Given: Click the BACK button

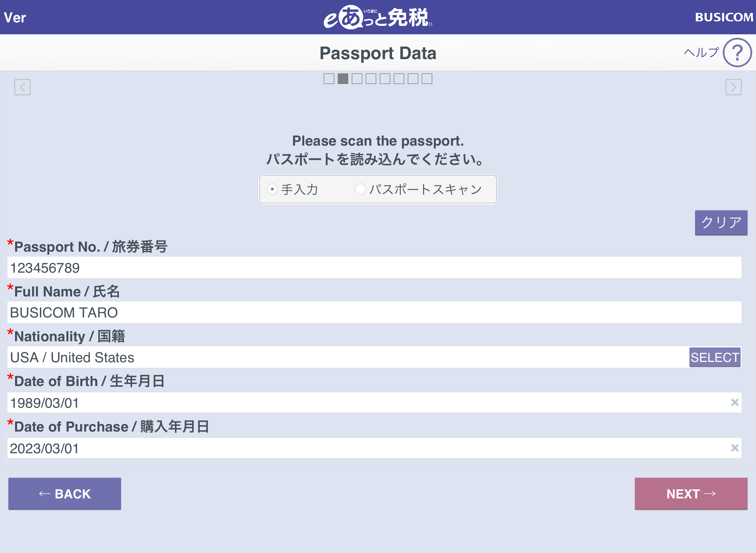Looking at the screenshot, I should (65, 494).
